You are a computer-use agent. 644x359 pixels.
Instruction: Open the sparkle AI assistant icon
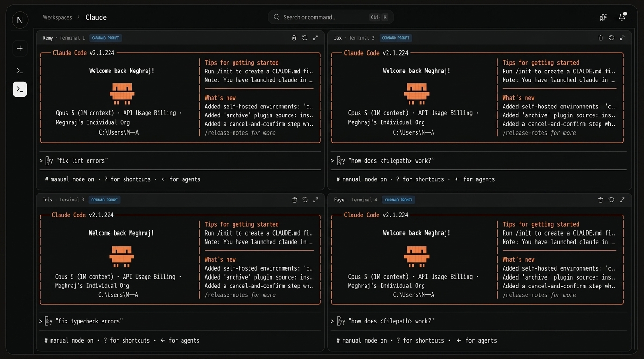[603, 17]
